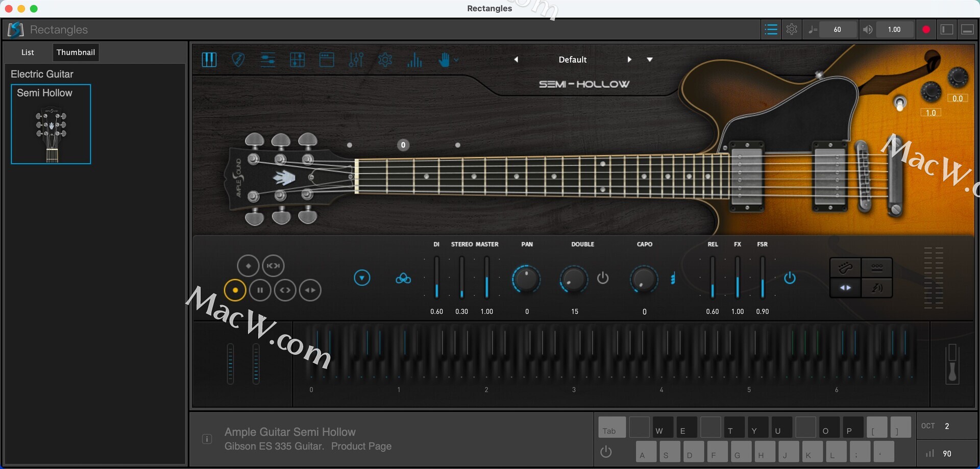
Task: Start recording with red record button
Action: (x=926, y=30)
